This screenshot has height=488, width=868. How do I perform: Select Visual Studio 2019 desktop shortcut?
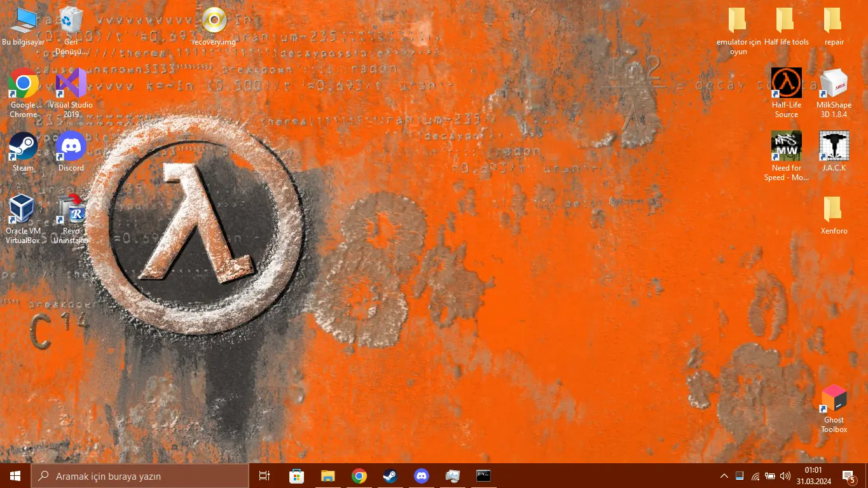[71, 94]
